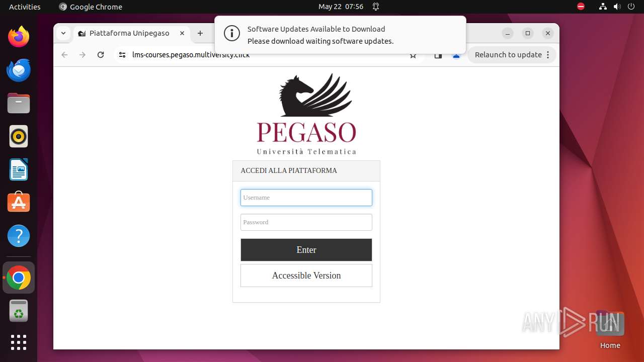Open Google Chrome app menu in top bar
Viewport: 644px width, 362px height.
91,7
